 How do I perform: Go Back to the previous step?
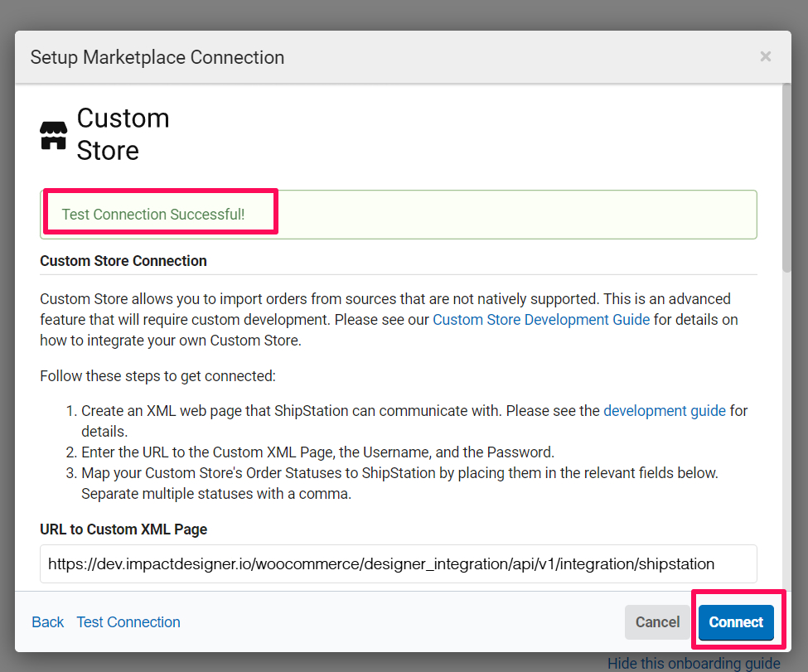(x=47, y=622)
